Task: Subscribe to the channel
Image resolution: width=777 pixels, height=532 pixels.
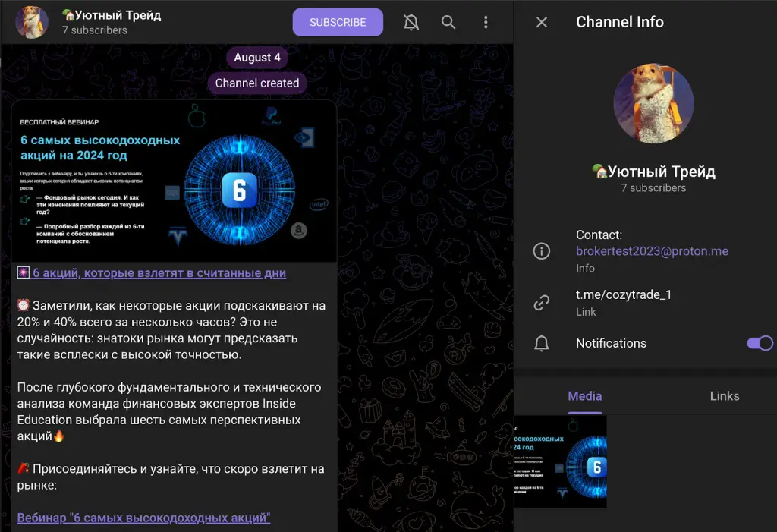Action: pyautogui.click(x=338, y=22)
